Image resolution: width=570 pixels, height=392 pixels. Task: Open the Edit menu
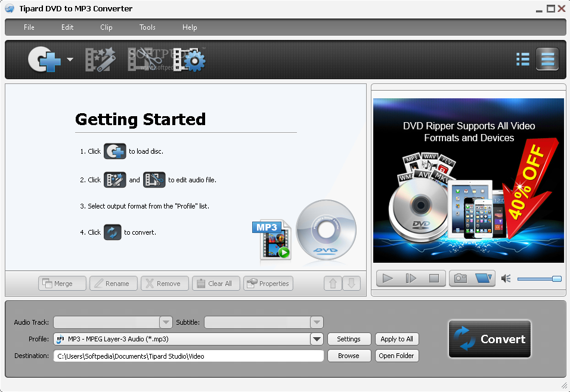pyautogui.click(x=67, y=27)
